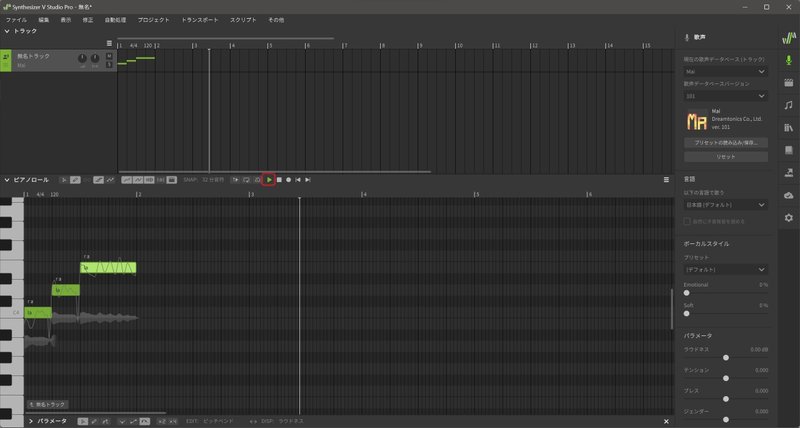Open the Mai voice database dropdown
The width and height of the screenshot is (800, 428).
pos(726,71)
